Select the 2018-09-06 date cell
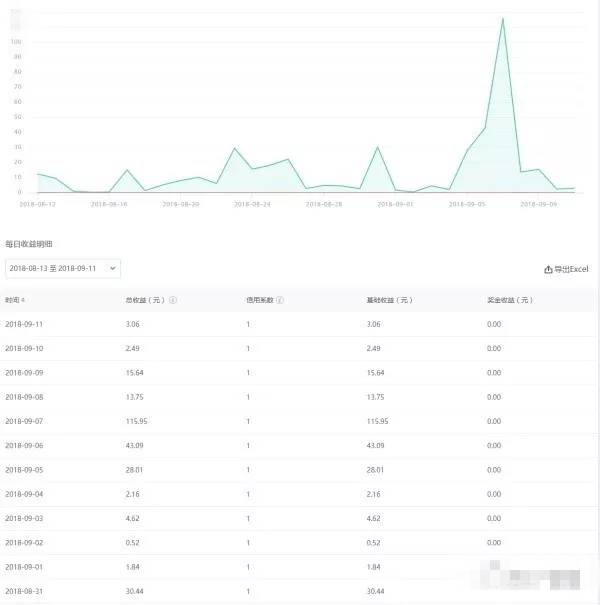The image size is (600, 605). pyautogui.click(x=24, y=446)
